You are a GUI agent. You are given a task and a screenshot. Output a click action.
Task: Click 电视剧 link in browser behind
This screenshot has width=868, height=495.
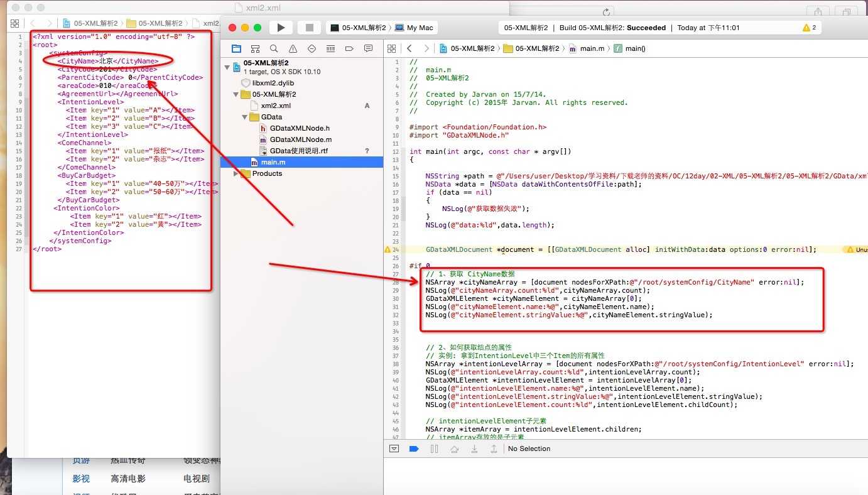197,479
